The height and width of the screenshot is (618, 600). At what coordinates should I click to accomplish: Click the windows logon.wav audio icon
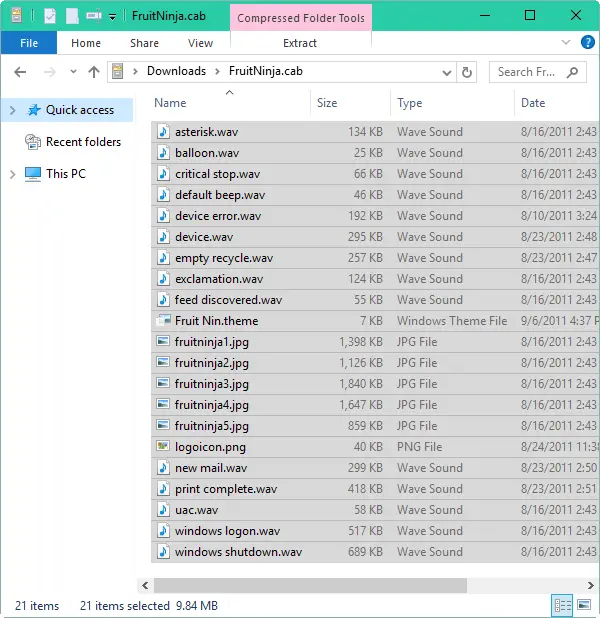tap(163, 531)
